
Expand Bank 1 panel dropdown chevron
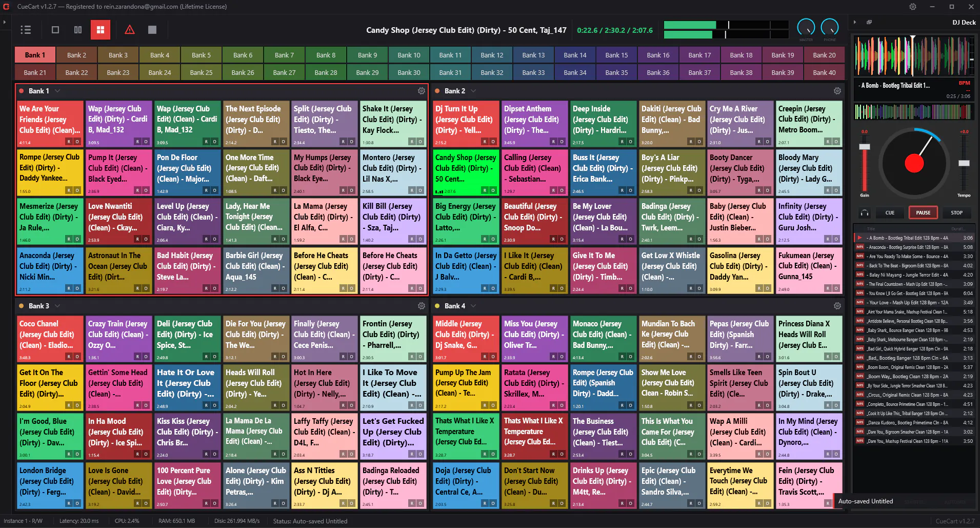(57, 91)
